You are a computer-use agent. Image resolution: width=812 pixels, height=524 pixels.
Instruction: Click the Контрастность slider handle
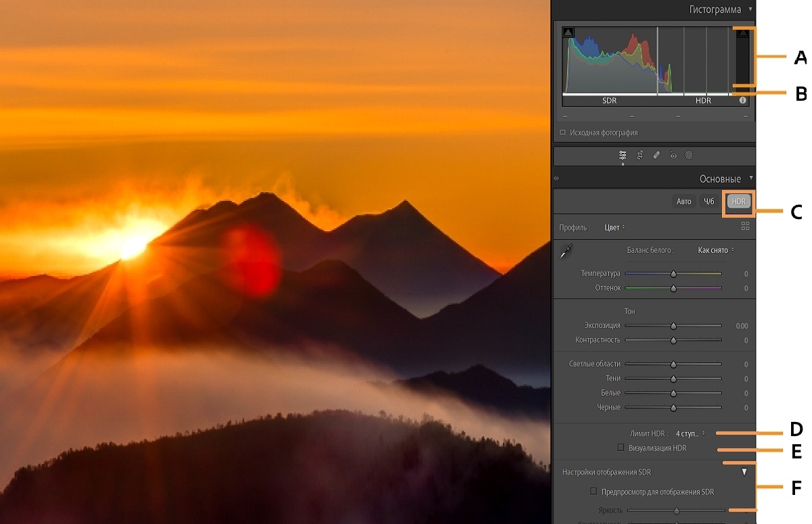(x=673, y=340)
